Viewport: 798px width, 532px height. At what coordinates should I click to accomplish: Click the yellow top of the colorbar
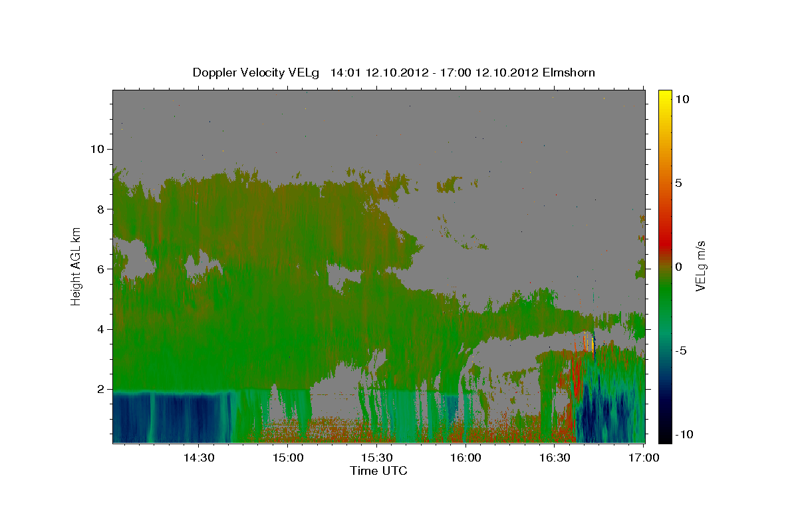[665, 96]
